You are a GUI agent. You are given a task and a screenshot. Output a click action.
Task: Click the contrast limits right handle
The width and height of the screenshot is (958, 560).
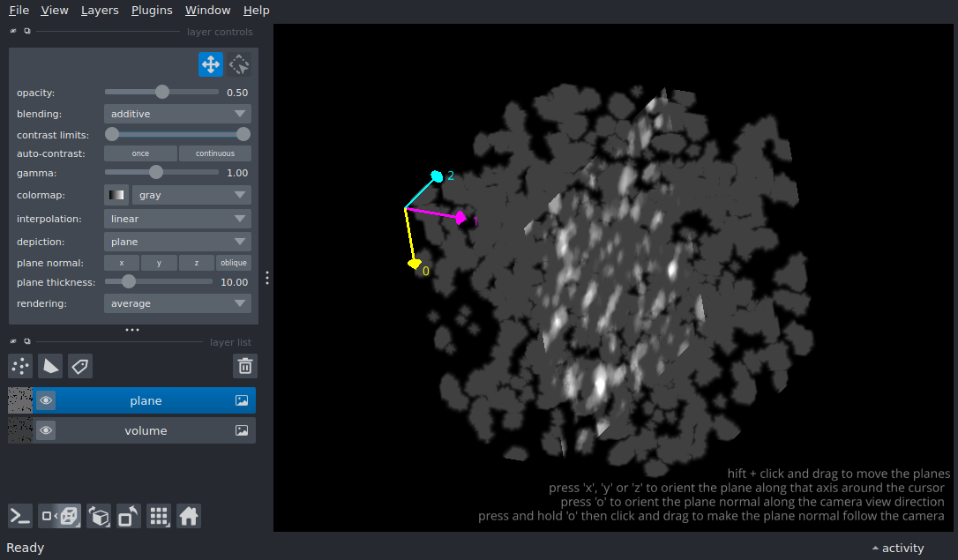click(x=243, y=134)
